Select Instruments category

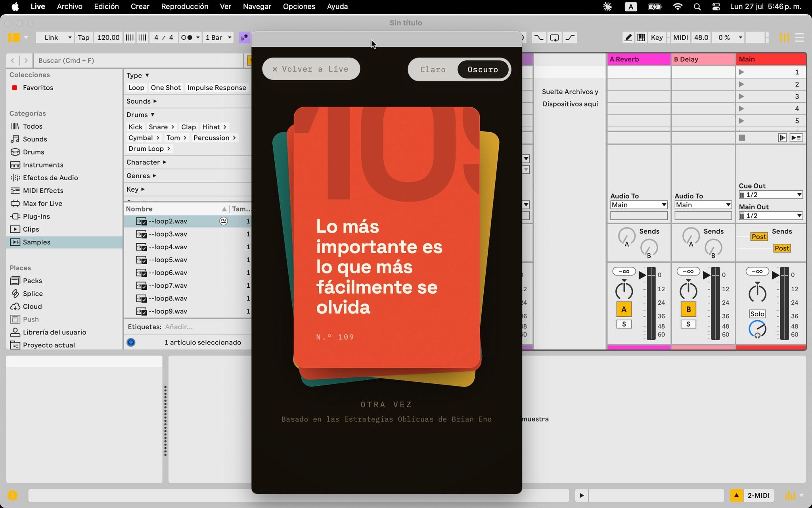coord(43,165)
